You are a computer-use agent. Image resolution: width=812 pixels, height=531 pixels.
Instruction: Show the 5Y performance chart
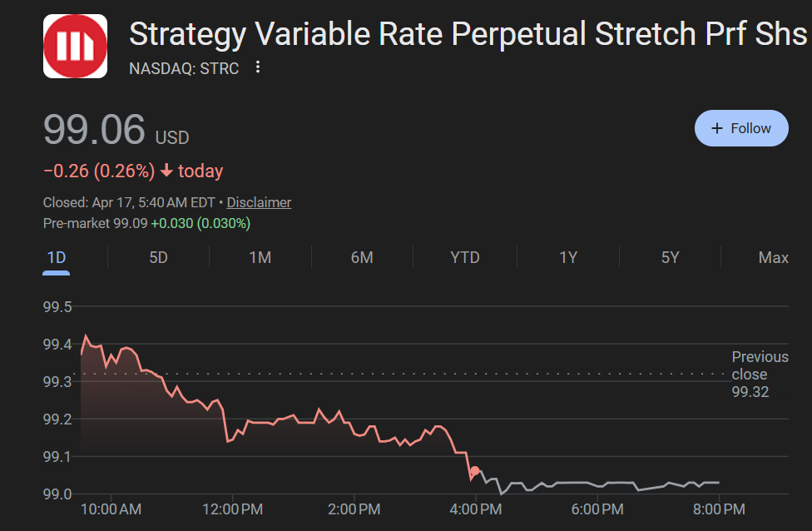[x=670, y=258]
